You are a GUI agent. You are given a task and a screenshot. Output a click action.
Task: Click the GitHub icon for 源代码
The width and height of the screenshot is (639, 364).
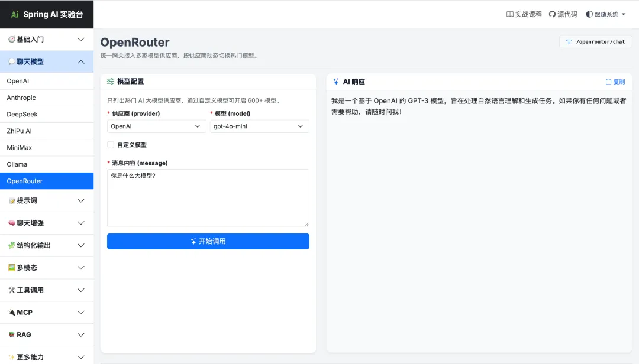coord(552,14)
